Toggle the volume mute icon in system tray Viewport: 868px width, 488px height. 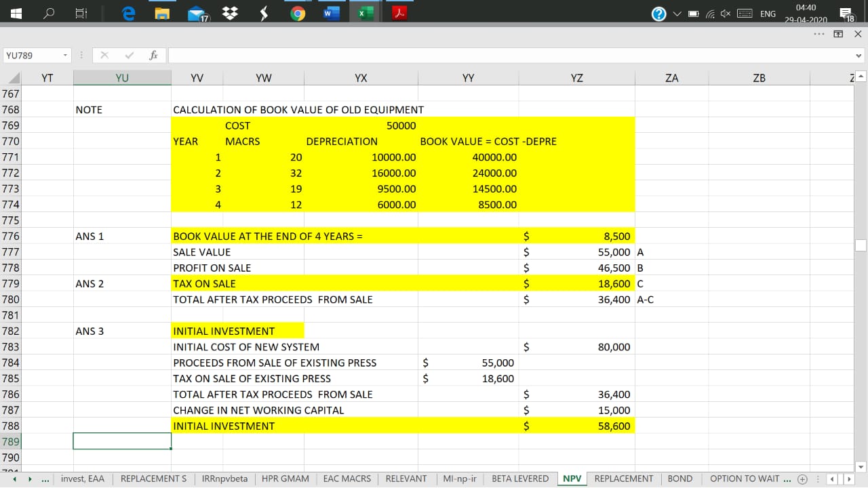point(724,14)
